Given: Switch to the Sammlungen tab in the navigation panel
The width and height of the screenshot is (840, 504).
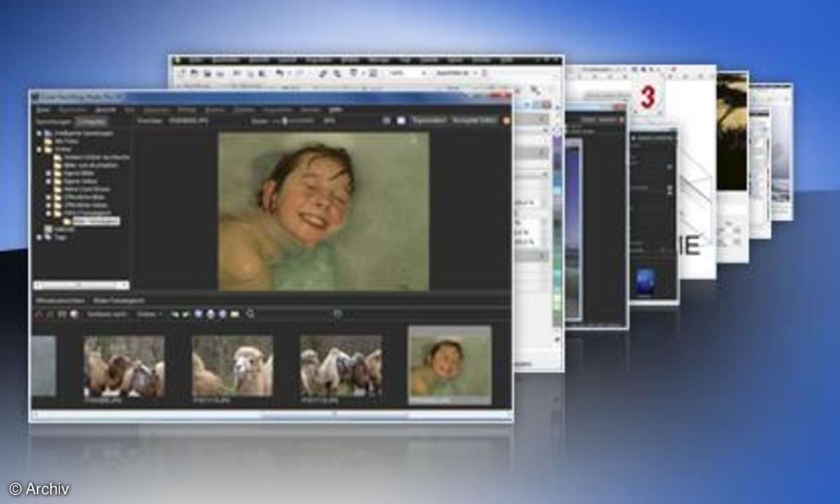Looking at the screenshot, I should (54, 120).
